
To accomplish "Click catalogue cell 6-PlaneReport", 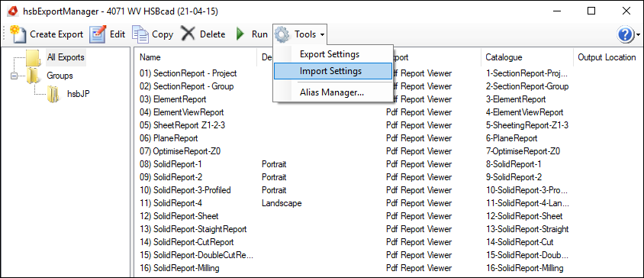I will point(511,138).
